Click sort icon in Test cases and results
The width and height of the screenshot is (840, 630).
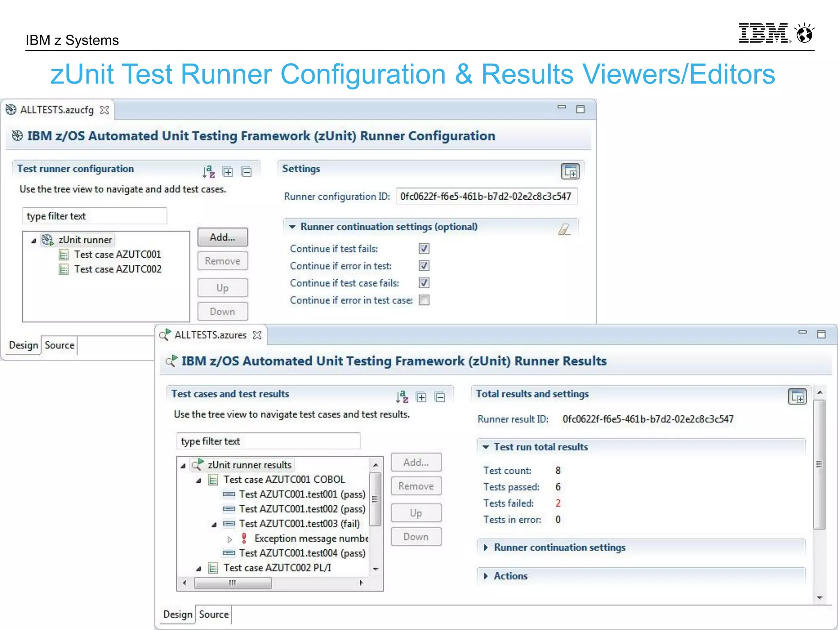pyautogui.click(x=402, y=397)
